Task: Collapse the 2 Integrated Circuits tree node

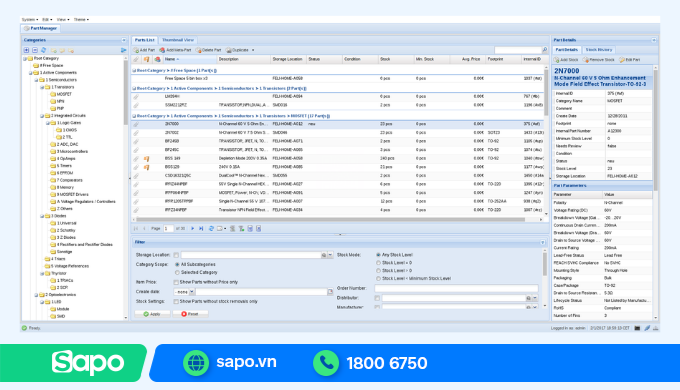Action: click(x=42, y=116)
